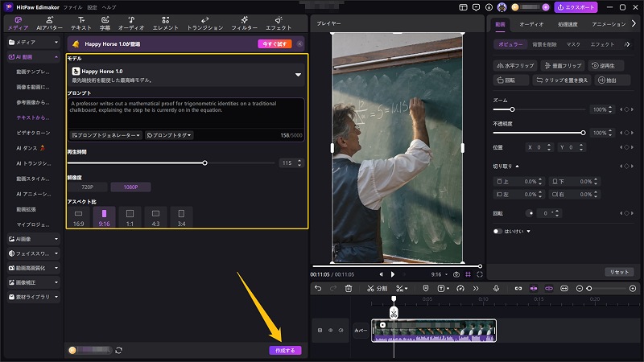Click the chain link icon in timeline toolbar

point(518,289)
